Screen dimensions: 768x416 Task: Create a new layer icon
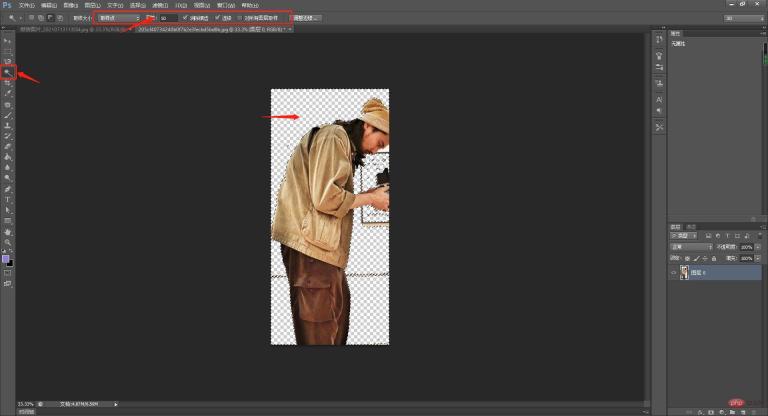pos(743,413)
